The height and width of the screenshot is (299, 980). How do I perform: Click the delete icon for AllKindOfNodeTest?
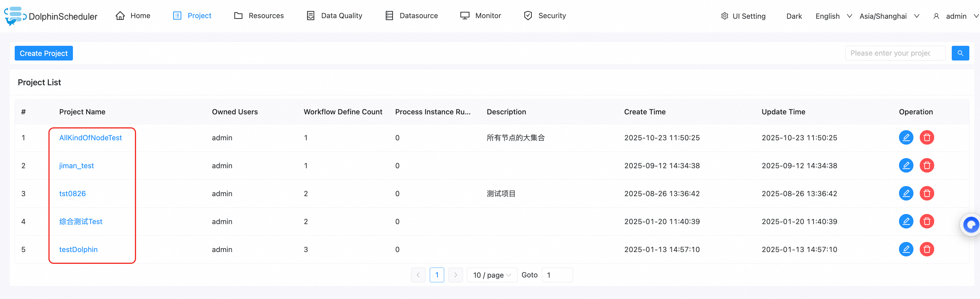point(927,137)
